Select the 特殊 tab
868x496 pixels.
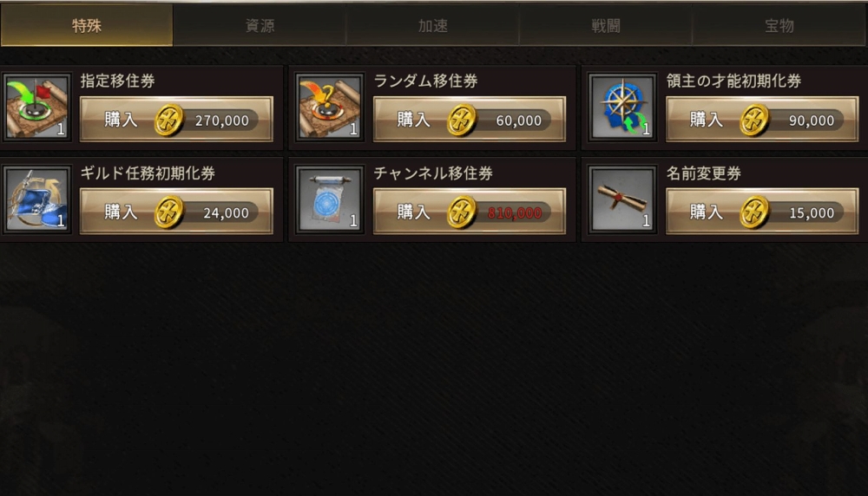pos(87,25)
